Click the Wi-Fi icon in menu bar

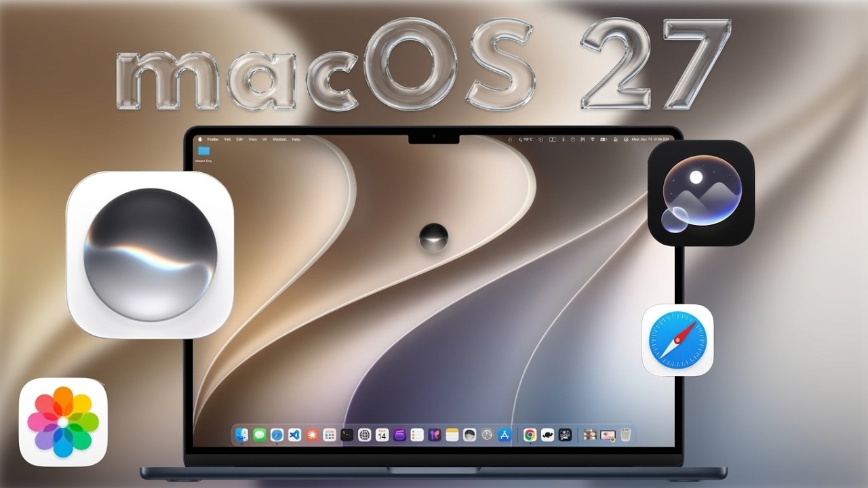pyautogui.click(x=592, y=140)
